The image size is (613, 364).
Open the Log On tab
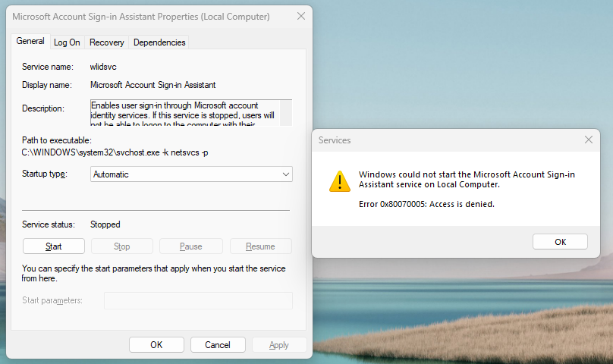click(x=67, y=42)
